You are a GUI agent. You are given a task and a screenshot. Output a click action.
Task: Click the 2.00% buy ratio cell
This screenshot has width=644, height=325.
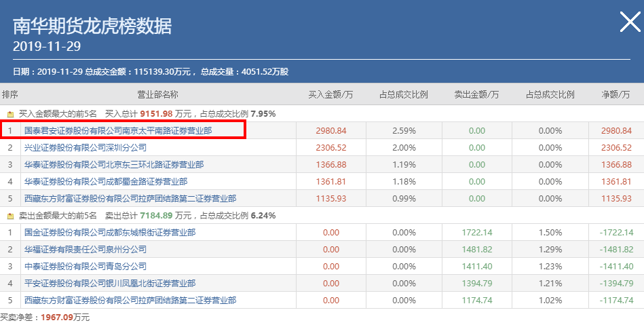coord(404,147)
